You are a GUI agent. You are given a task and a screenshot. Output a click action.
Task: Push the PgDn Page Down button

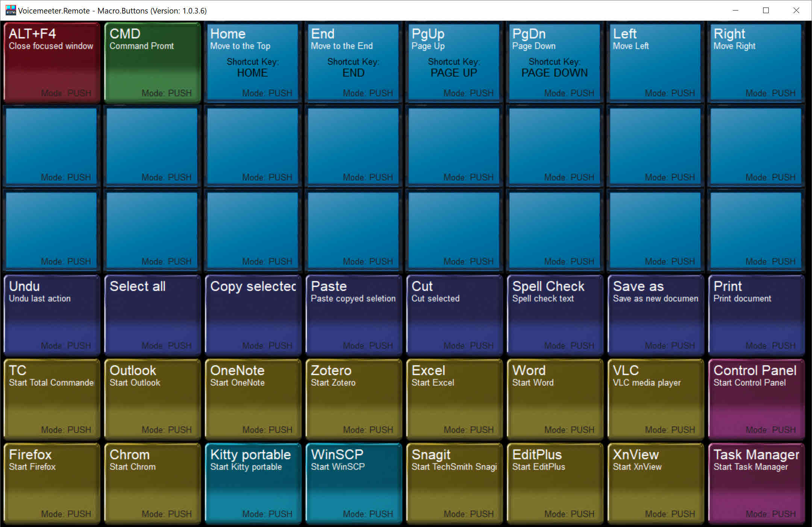click(555, 62)
